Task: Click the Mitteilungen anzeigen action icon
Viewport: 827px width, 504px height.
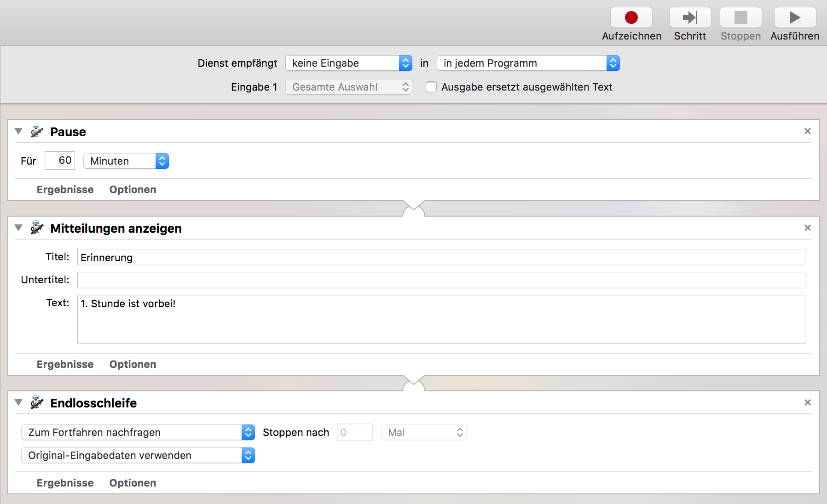Action: click(37, 229)
